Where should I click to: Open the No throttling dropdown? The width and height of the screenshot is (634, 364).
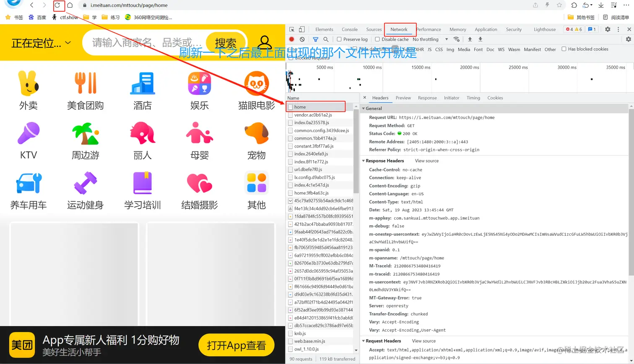click(x=430, y=39)
